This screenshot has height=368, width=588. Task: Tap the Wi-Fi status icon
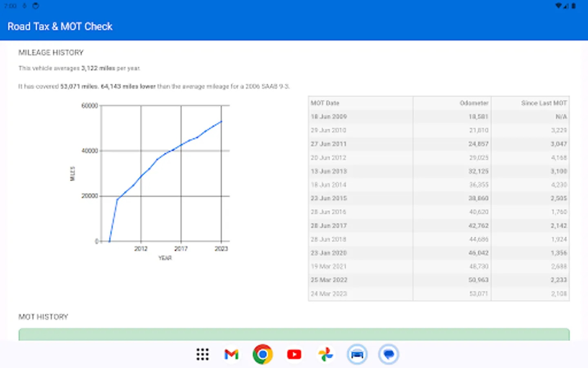(x=558, y=6)
